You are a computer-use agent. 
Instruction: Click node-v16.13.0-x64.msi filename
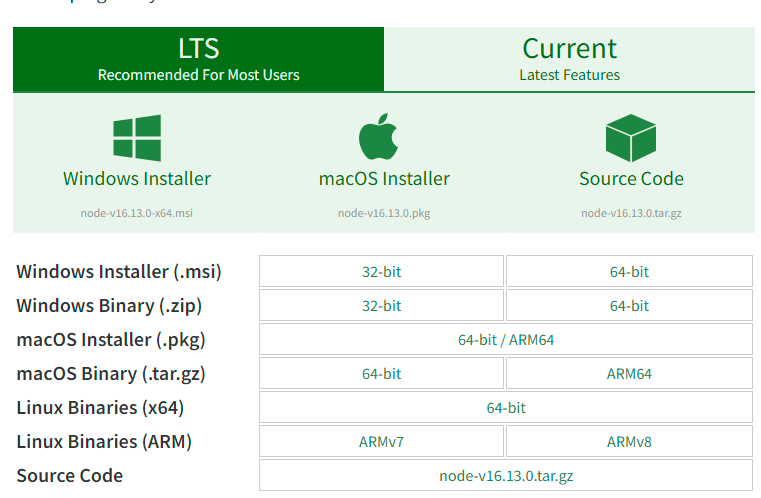137,213
